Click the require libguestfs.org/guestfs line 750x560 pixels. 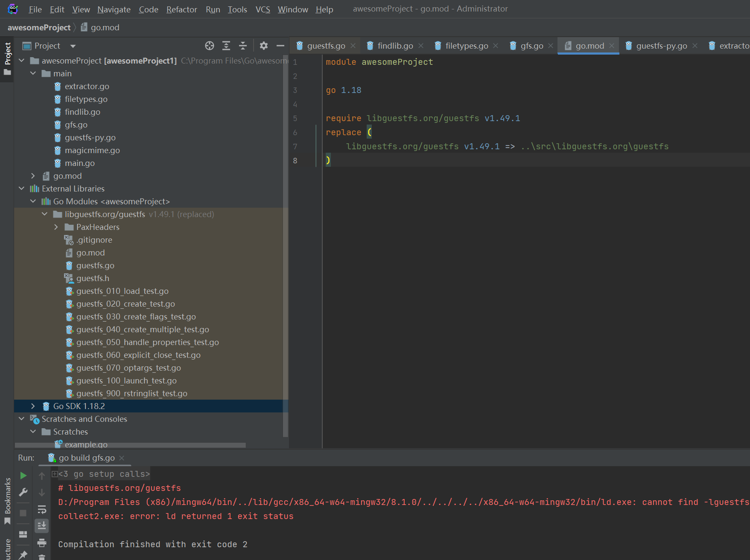point(423,118)
